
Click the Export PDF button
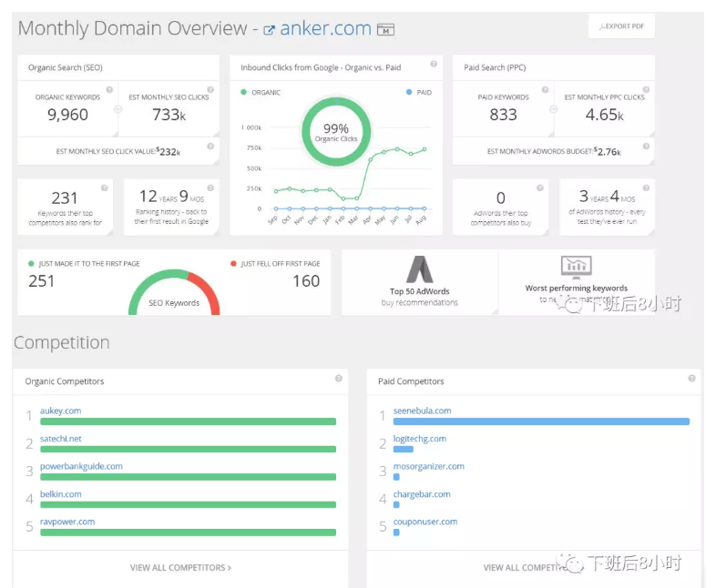click(x=621, y=26)
